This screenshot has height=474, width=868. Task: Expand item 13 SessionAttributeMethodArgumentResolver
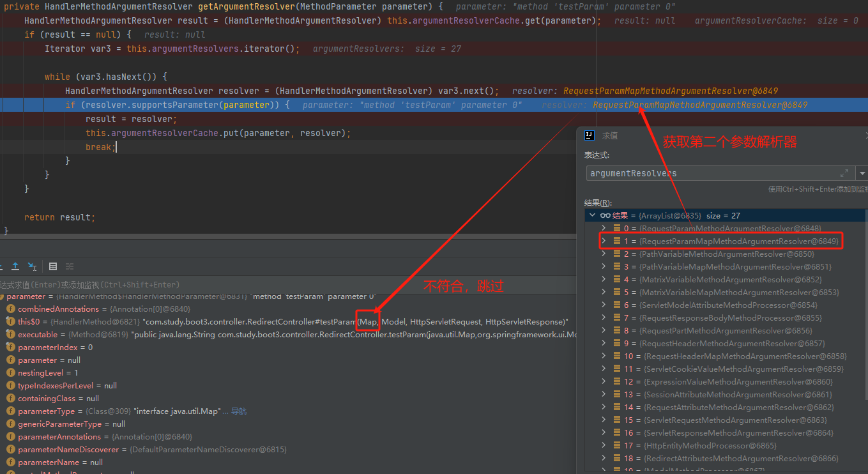(604, 395)
